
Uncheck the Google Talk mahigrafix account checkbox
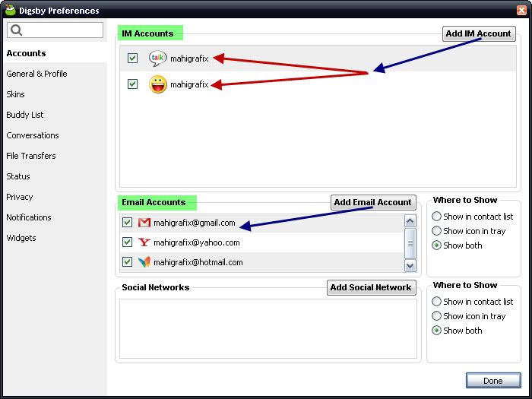pos(133,58)
